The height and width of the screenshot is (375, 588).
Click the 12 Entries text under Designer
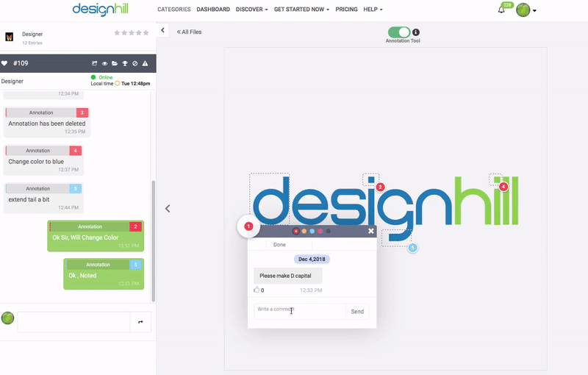click(32, 43)
